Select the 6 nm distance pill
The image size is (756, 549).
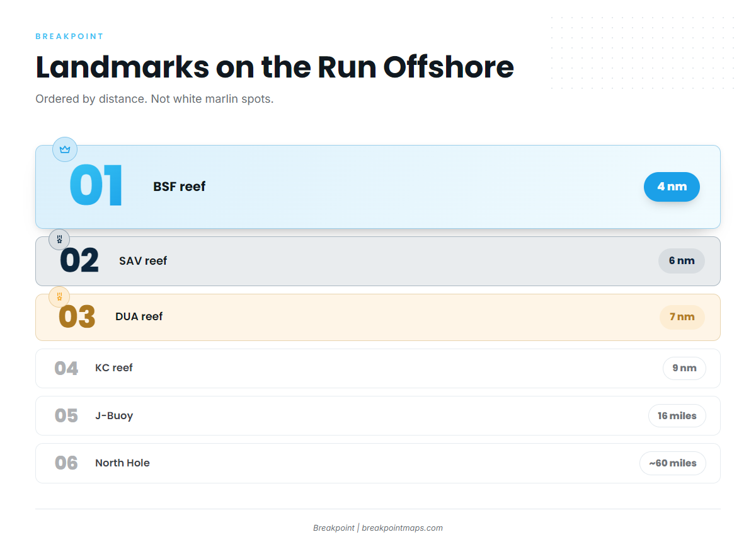tap(682, 261)
